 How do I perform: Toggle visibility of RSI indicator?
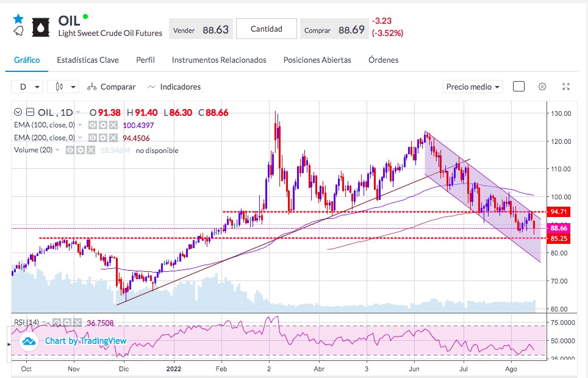(x=57, y=323)
